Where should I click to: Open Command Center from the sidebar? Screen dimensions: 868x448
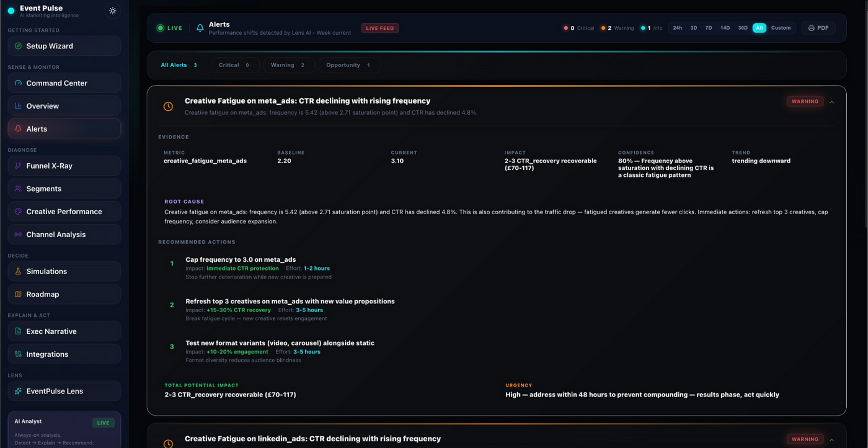[x=64, y=83]
